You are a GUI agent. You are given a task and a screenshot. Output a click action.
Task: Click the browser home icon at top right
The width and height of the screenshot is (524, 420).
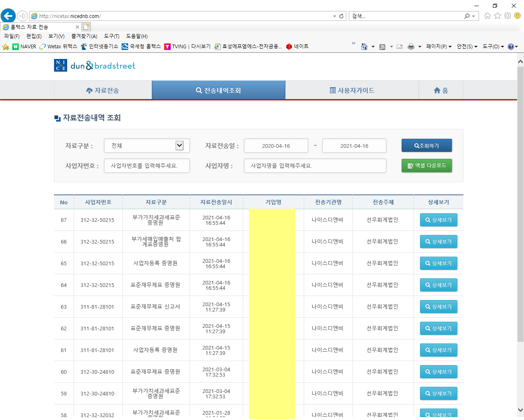click(487, 16)
